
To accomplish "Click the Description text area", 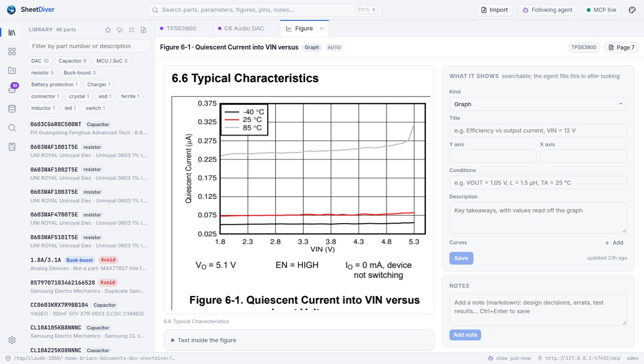I will click(x=538, y=218).
